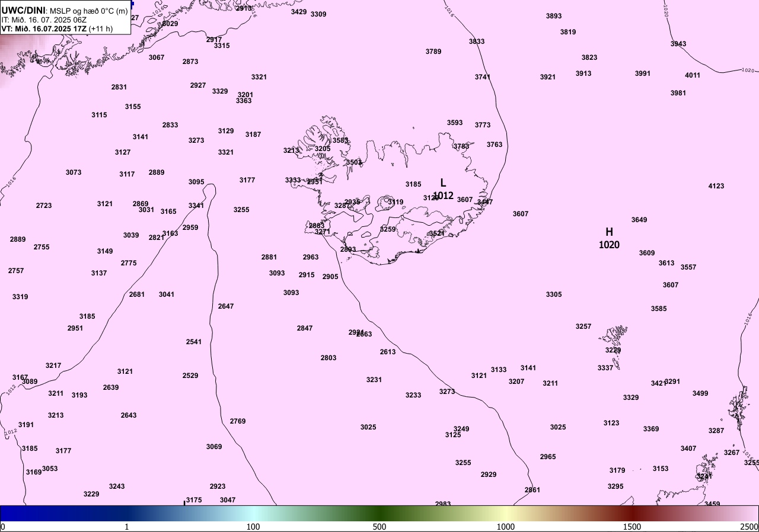Click the value 2541

pos(194,342)
